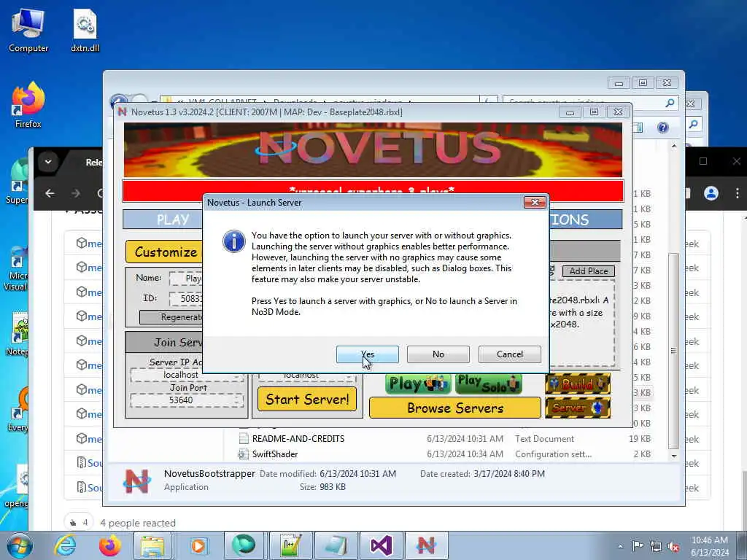Image resolution: width=747 pixels, height=560 pixels.
Task: Open the Customize button in Novetus
Action: 164,252
